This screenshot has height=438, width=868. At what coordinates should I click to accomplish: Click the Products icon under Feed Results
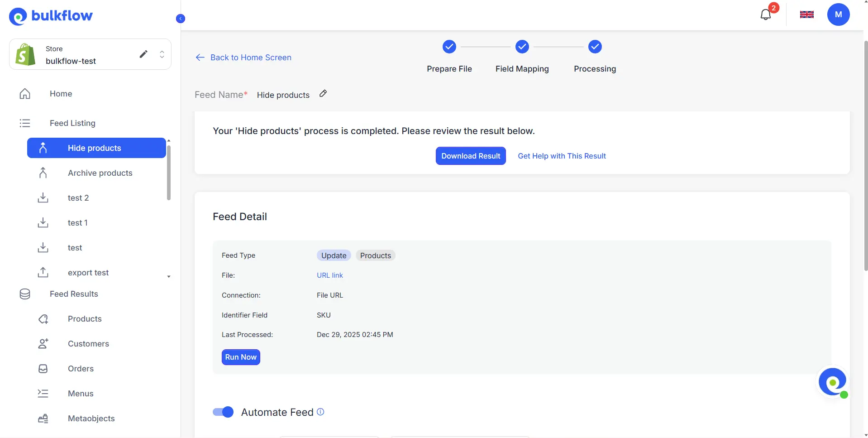coord(43,319)
